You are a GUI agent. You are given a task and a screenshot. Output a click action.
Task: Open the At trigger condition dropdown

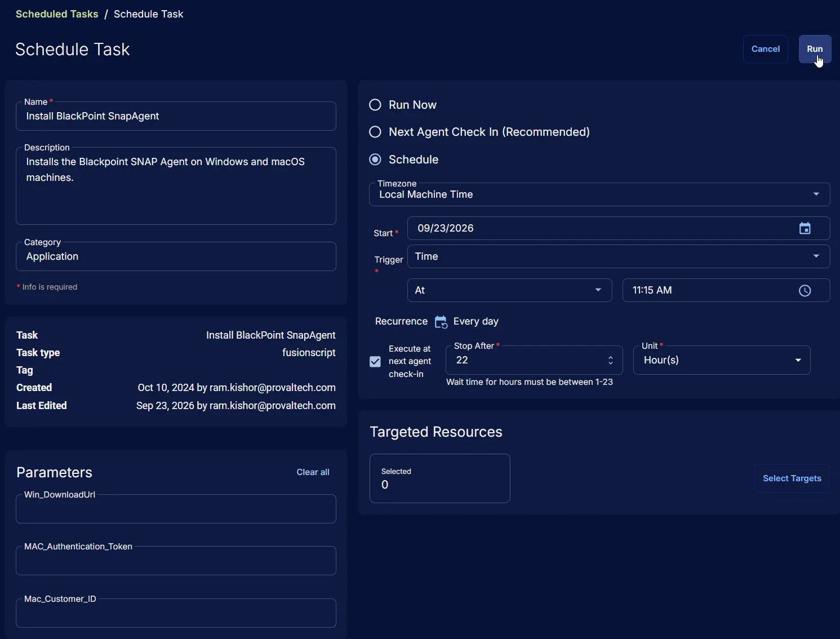tap(510, 290)
